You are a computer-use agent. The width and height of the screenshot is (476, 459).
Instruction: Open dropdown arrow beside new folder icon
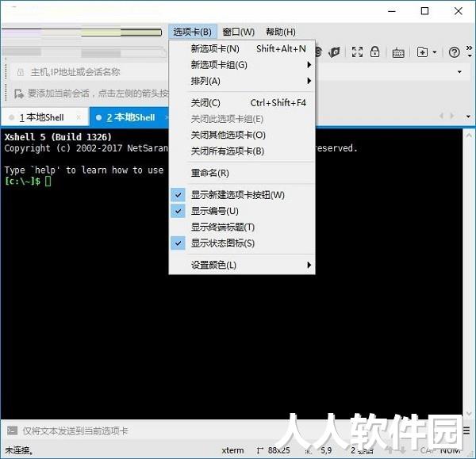pyautogui.click(x=435, y=52)
